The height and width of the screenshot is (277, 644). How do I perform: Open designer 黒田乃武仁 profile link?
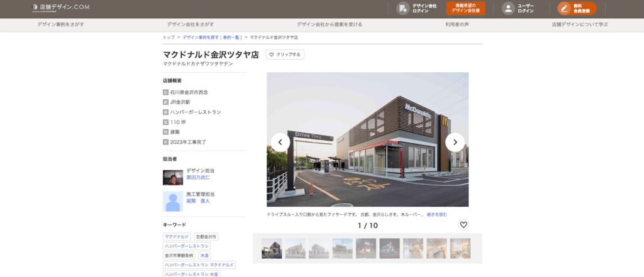pyautogui.click(x=198, y=178)
